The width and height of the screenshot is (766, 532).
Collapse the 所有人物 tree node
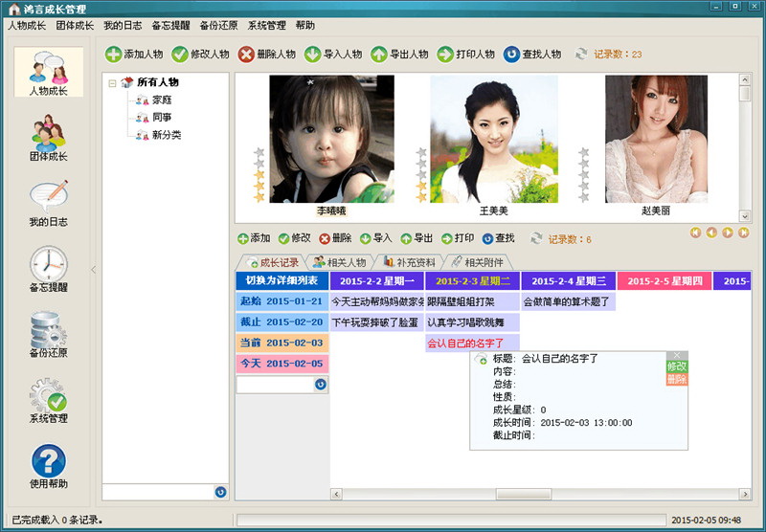112,83
